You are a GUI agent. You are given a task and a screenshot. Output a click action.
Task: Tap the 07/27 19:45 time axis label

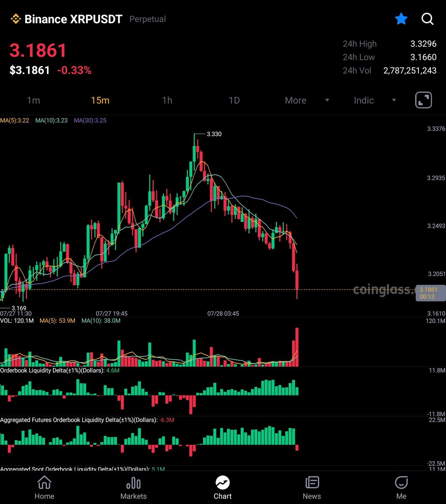pyautogui.click(x=112, y=314)
